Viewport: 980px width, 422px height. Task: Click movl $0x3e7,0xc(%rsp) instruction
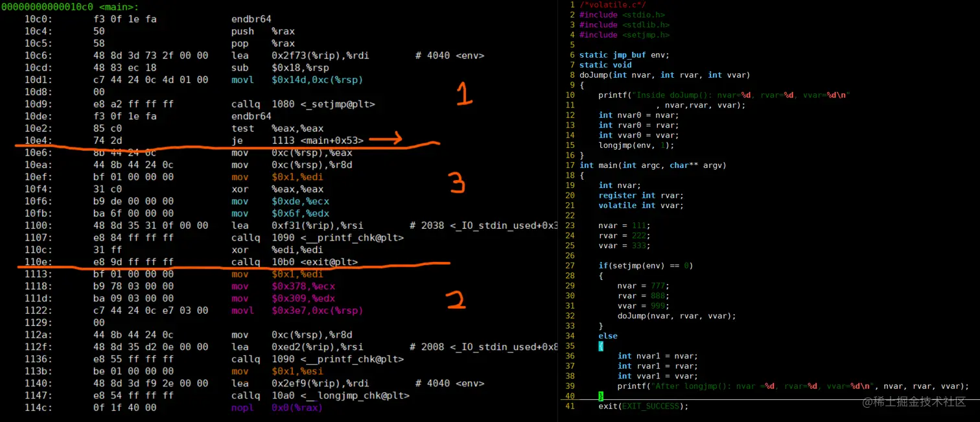297,311
